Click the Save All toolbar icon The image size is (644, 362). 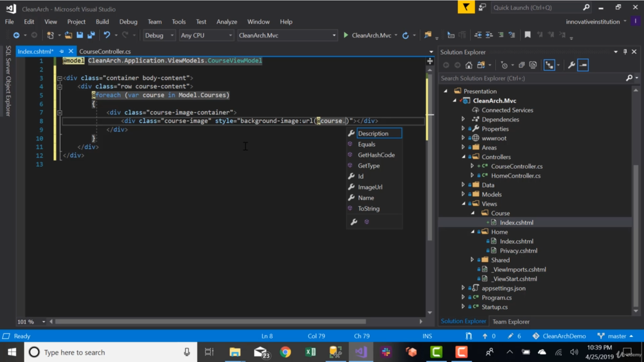pyautogui.click(x=91, y=35)
